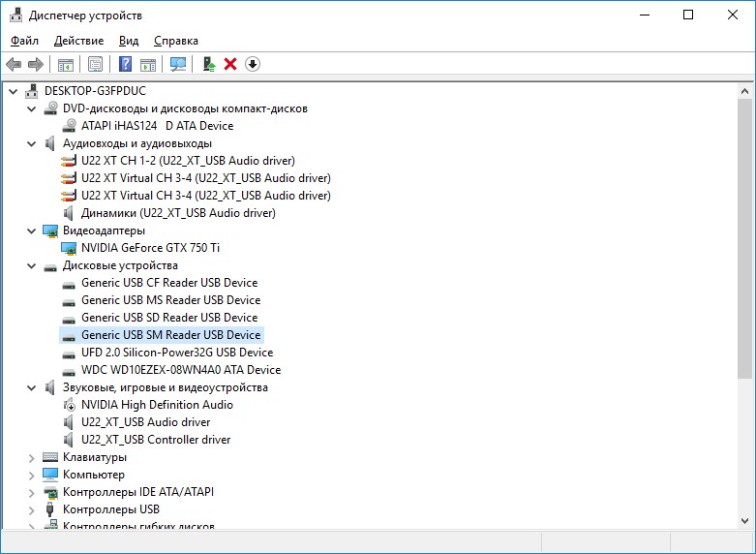
Task: Click the vertical scrollbar down arrow
Action: click(744, 520)
